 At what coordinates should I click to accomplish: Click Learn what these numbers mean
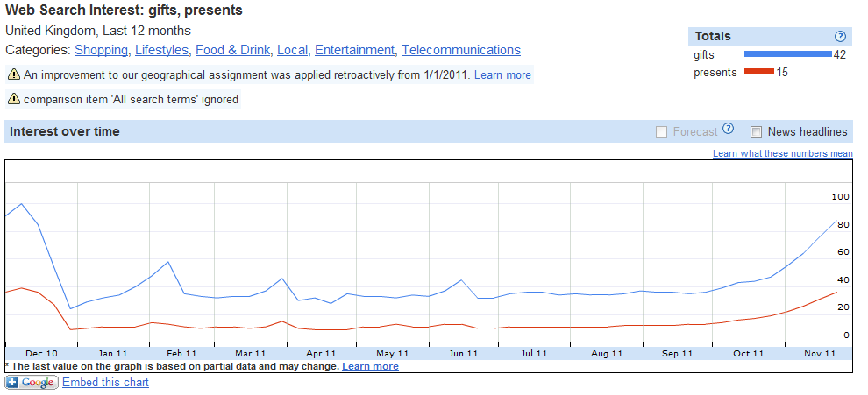783,153
